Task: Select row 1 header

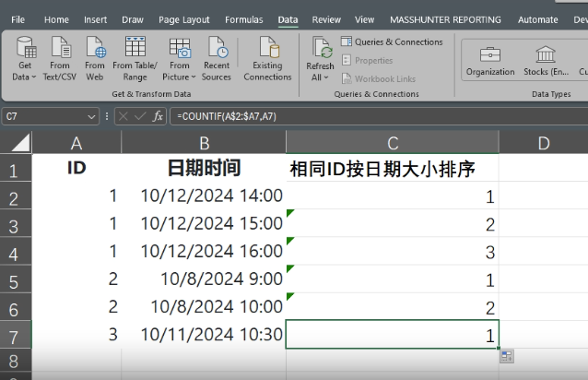Action: click(x=16, y=168)
